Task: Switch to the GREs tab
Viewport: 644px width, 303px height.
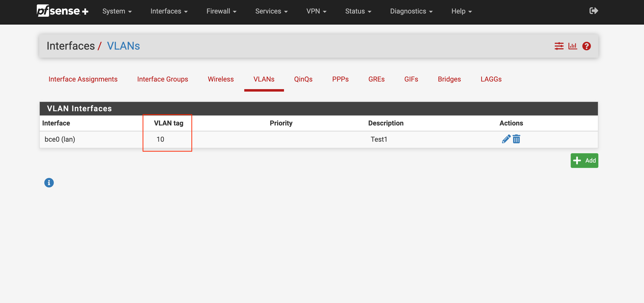Action: click(x=376, y=79)
